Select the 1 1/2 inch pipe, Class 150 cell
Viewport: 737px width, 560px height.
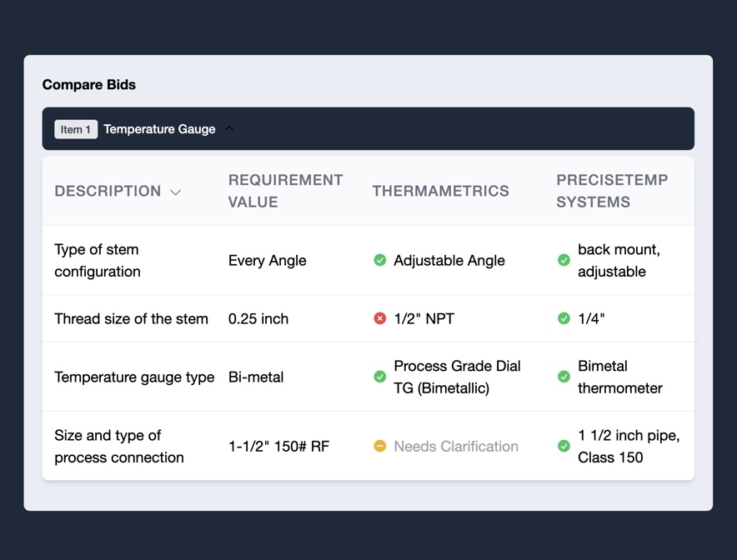[629, 447]
